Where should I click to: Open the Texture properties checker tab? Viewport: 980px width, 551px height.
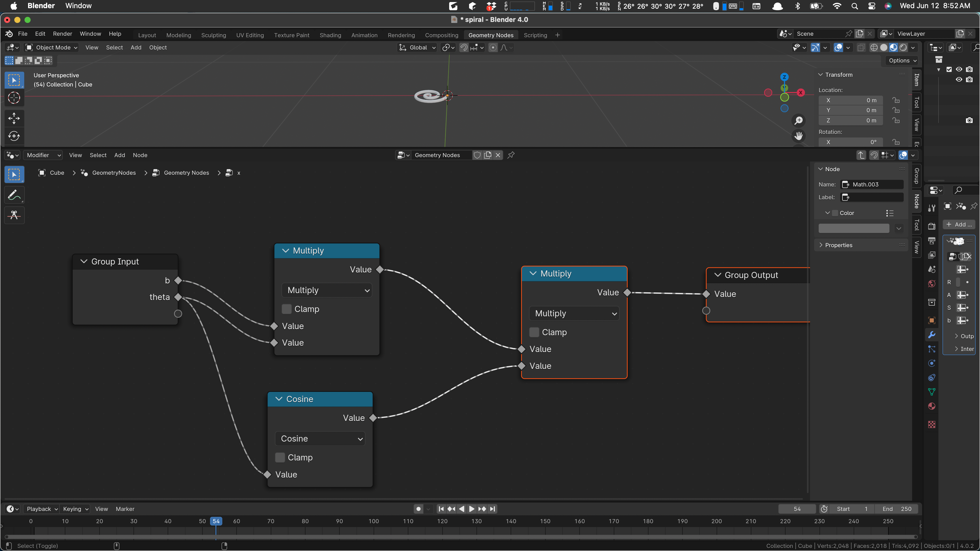tap(932, 424)
